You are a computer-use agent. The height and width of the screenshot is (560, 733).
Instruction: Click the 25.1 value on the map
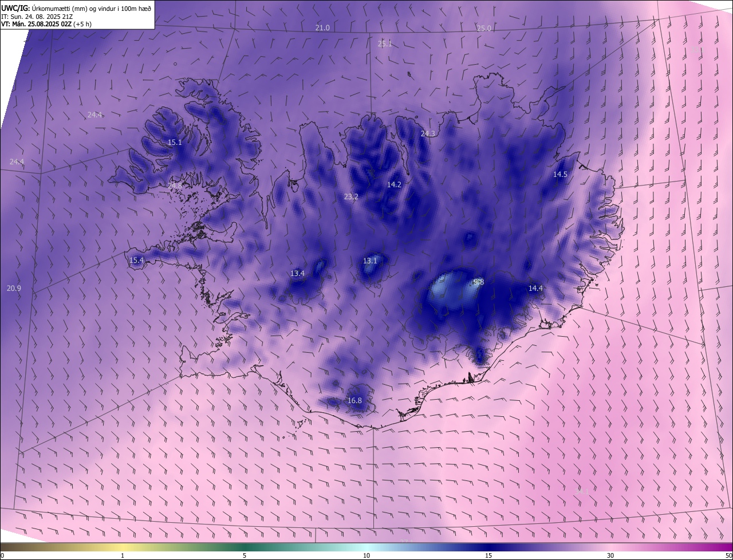click(385, 44)
